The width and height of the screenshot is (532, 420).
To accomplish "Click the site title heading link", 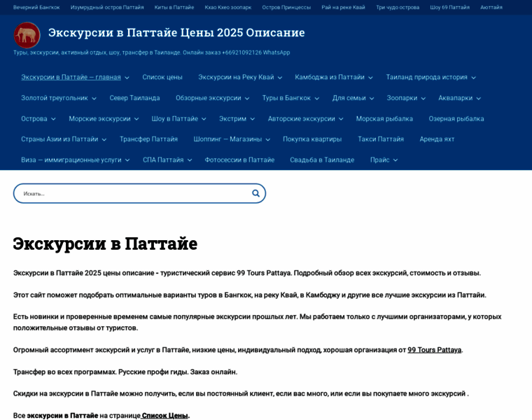I will pyautogui.click(x=176, y=32).
